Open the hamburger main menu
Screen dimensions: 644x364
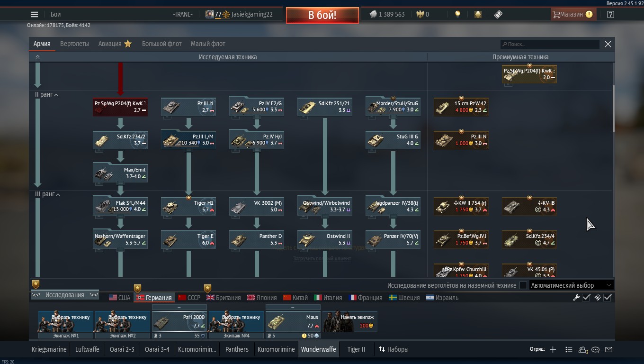pos(34,14)
